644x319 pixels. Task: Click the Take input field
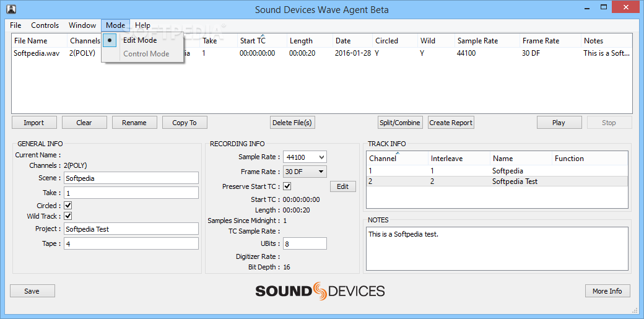(131, 193)
